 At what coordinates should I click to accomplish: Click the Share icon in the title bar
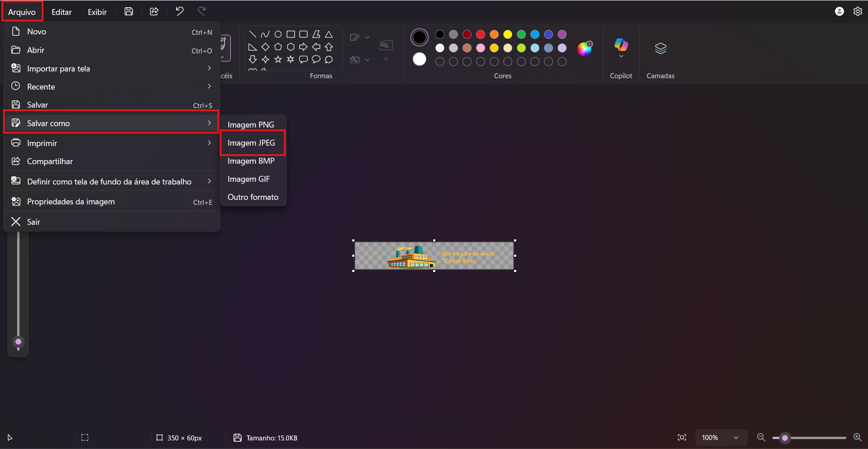(154, 12)
